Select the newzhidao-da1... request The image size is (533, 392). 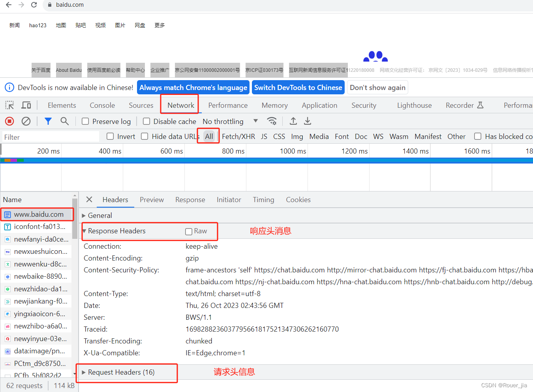[x=36, y=289]
